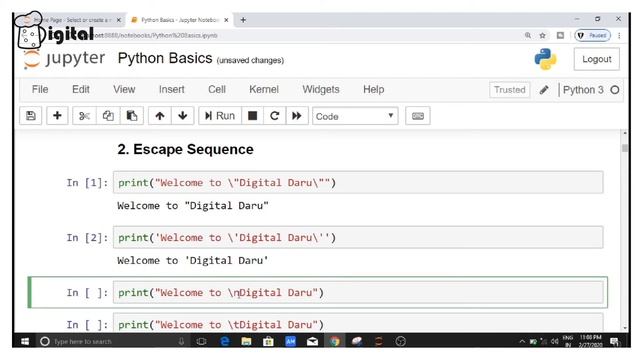
Task: Open the Windows Start menu
Action: (x=25, y=341)
